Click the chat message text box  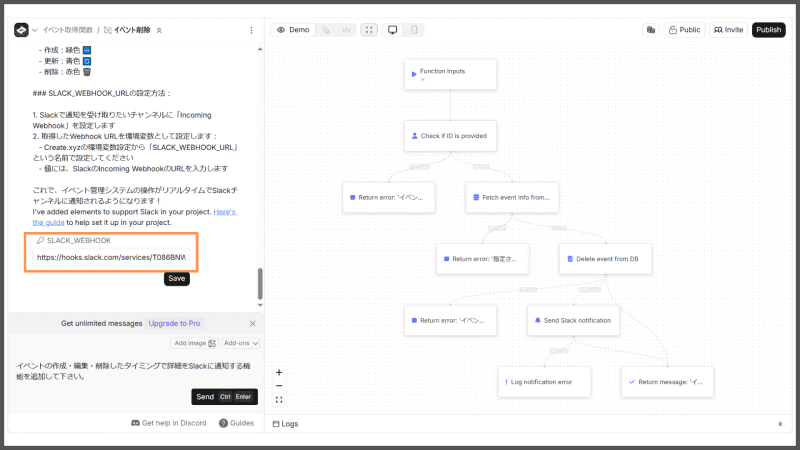click(x=135, y=371)
